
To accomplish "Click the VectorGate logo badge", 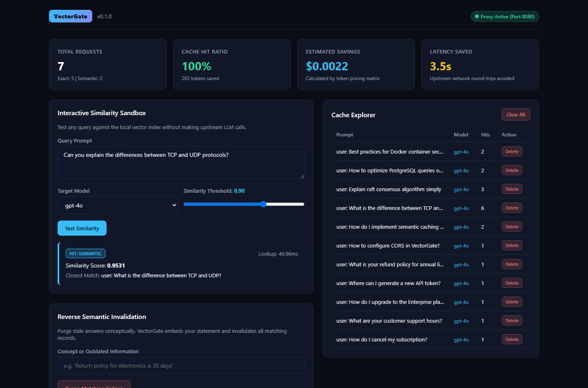I will point(71,16).
